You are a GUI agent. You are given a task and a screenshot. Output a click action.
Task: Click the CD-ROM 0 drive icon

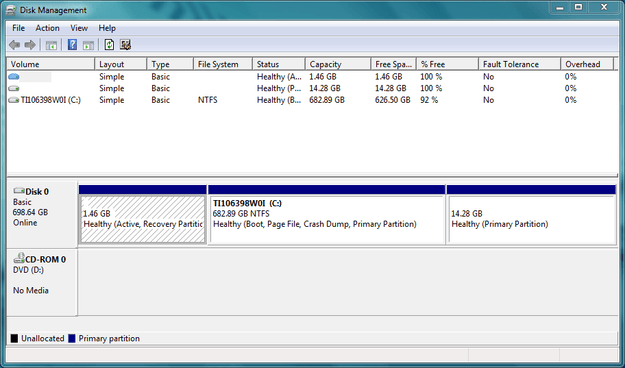(19, 258)
